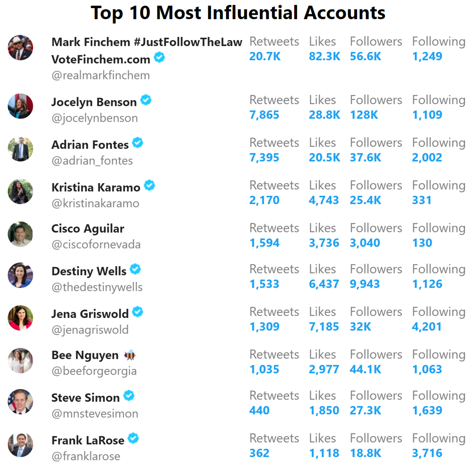Click the bee emoji next to Bee Nguyen
This screenshot has height=463, width=476.
(x=130, y=354)
